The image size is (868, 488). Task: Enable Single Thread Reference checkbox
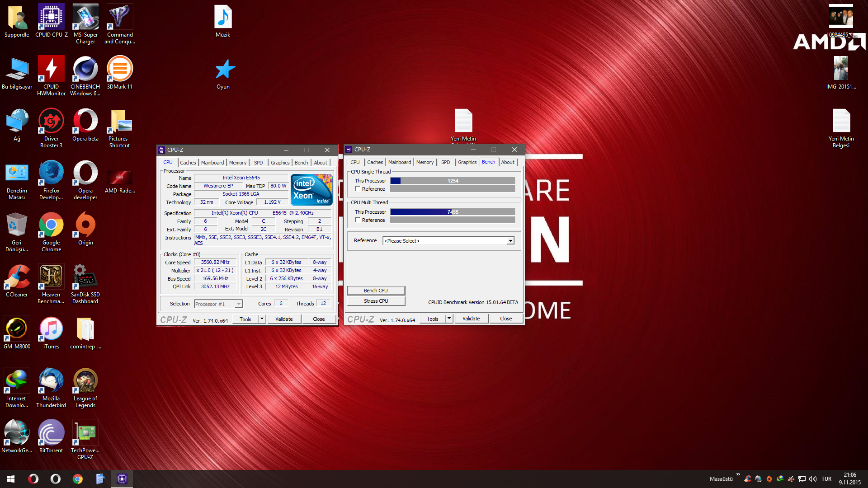tap(358, 189)
